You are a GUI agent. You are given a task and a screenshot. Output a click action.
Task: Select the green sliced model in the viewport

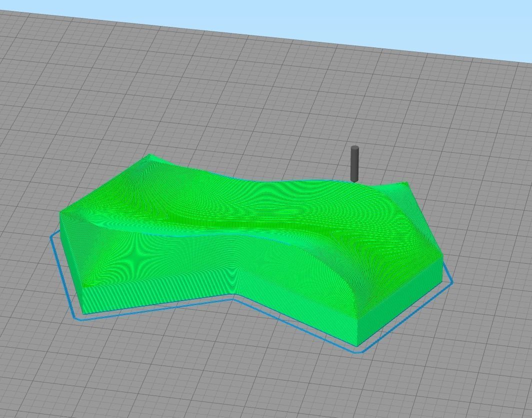(x=251, y=251)
